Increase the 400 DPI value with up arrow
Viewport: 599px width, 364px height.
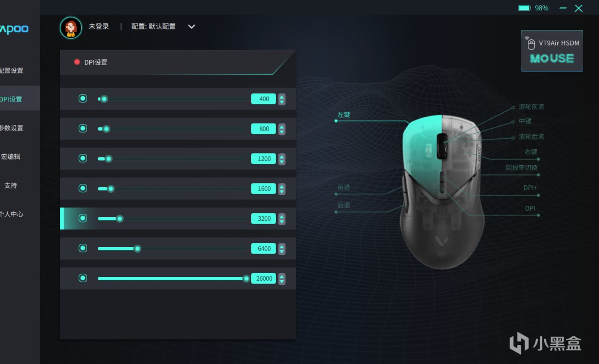point(282,96)
